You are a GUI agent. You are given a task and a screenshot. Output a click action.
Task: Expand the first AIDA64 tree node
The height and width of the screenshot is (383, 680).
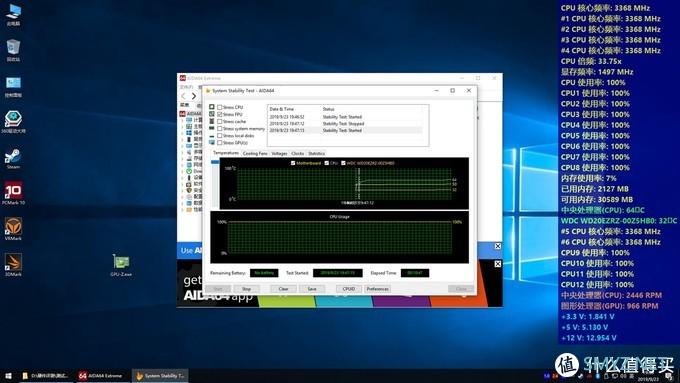pos(183,120)
